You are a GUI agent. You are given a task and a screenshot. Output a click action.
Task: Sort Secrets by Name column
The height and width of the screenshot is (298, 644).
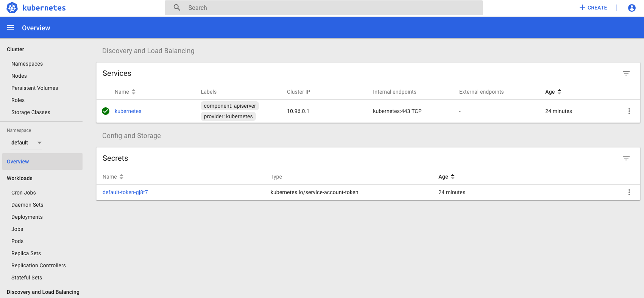(x=113, y=177)
